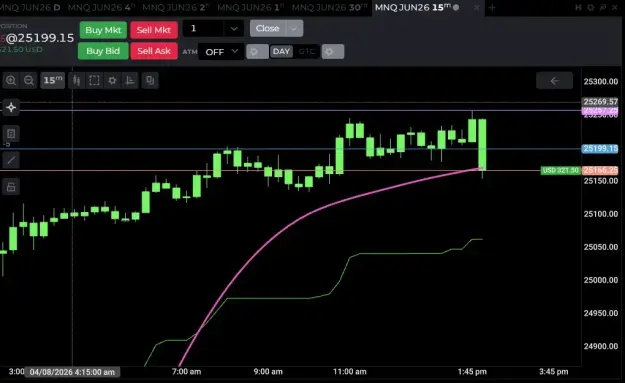Click Sell Ask button
The image size is (625, 383).
(x=154, y=51)
